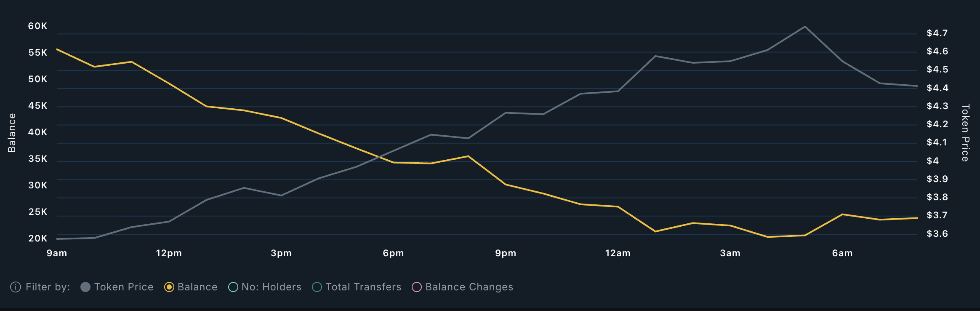Click the highest peak of the gray price line

[805, 27]
